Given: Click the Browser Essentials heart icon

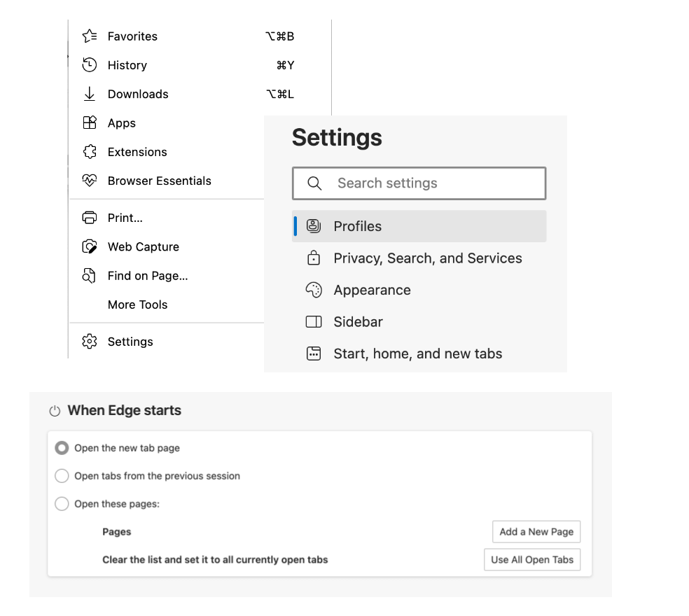Looking at the screenshot, I should click(89, 181).
